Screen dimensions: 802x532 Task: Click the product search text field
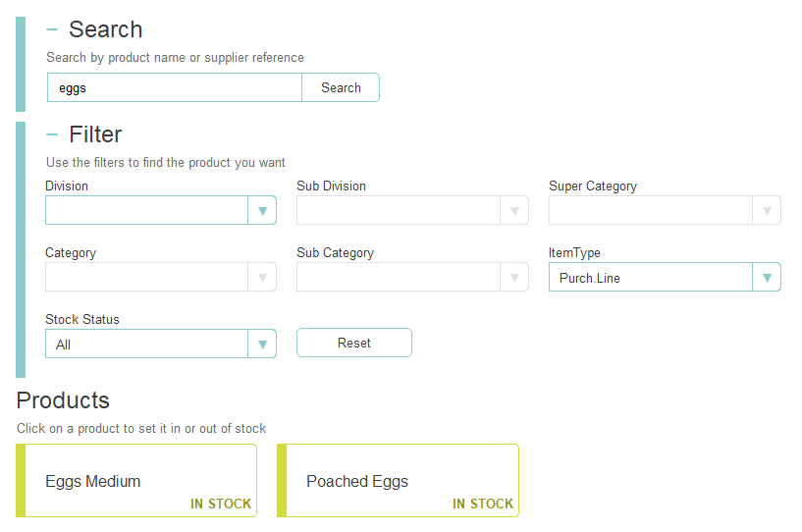[x=175, y=87]
